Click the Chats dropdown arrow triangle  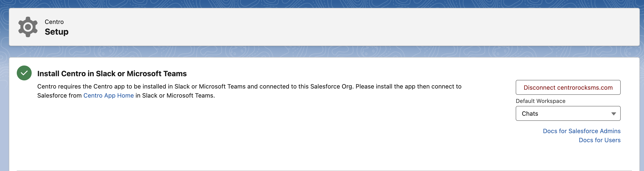coord(613,114)
